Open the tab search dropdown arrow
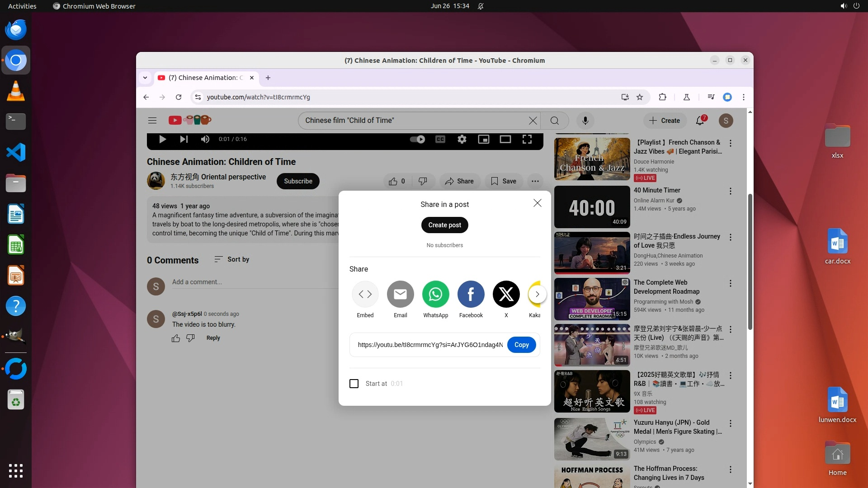Image resolution: width=868 pixels, height=488 pixels. (x=145, y=78)
